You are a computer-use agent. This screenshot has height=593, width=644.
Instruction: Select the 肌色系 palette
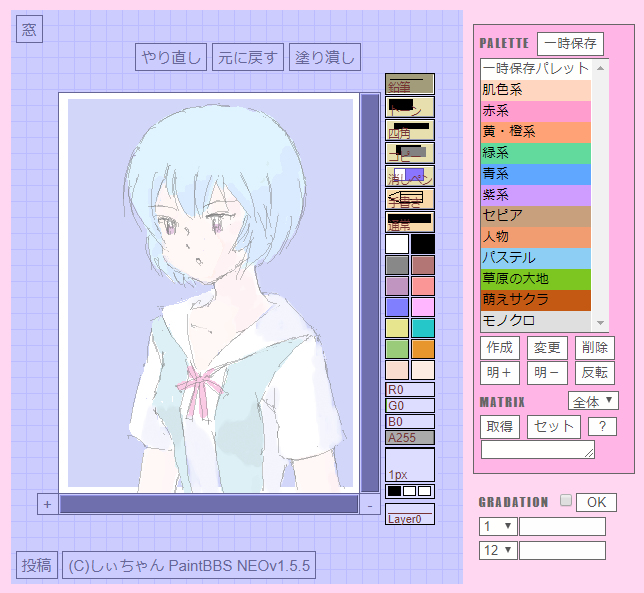[536, 90]
